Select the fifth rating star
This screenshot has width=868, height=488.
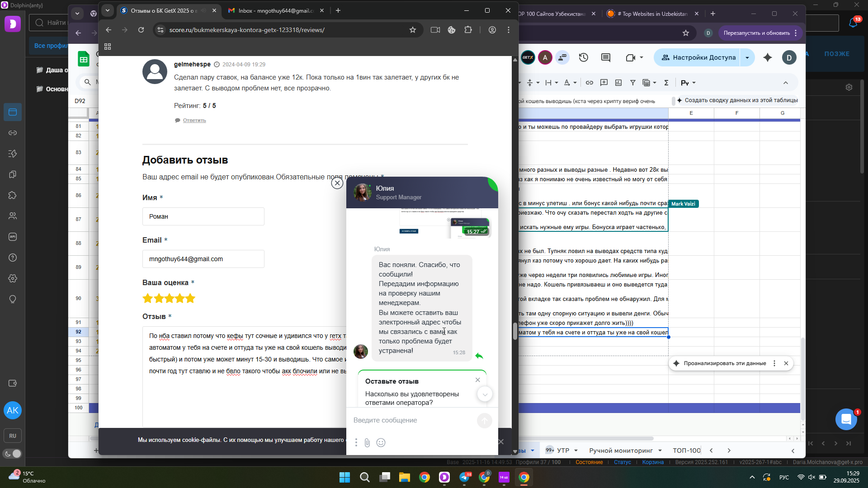pyautogui.click(x=190, y=298)
